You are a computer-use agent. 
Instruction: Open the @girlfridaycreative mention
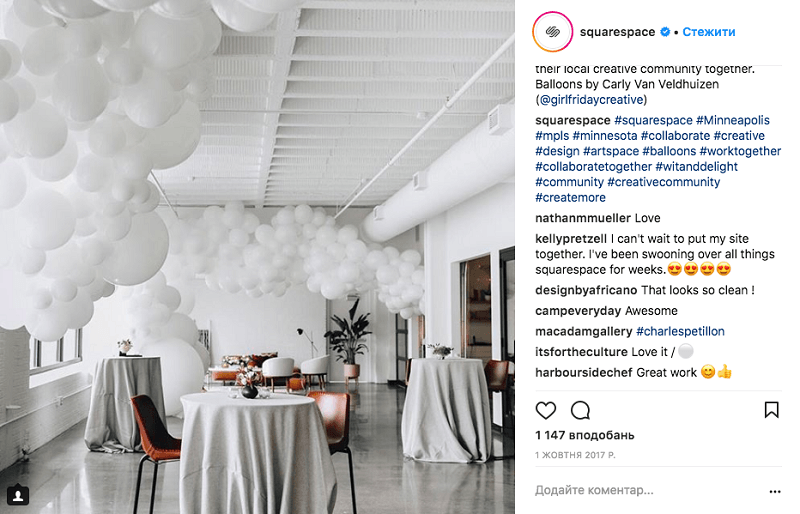[x=591, y=100]
